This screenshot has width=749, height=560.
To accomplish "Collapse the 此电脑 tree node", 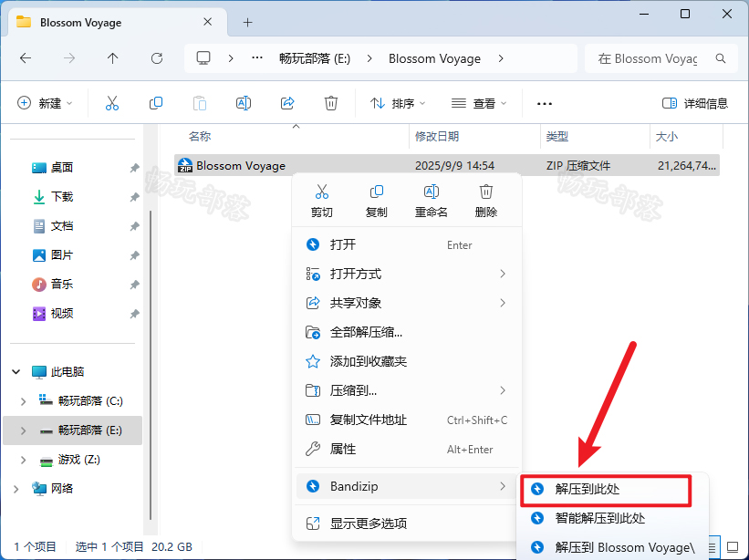I will [x=16, y=371].
